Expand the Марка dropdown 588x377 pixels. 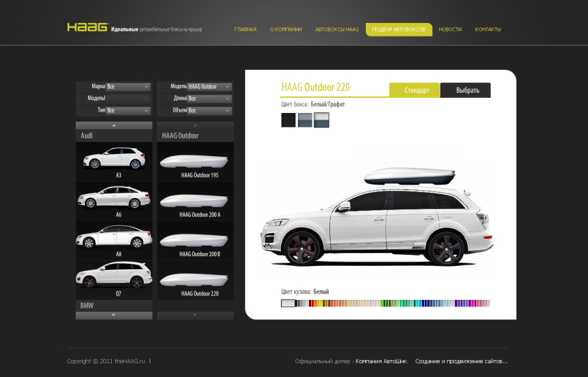click(x=128, y=87)
